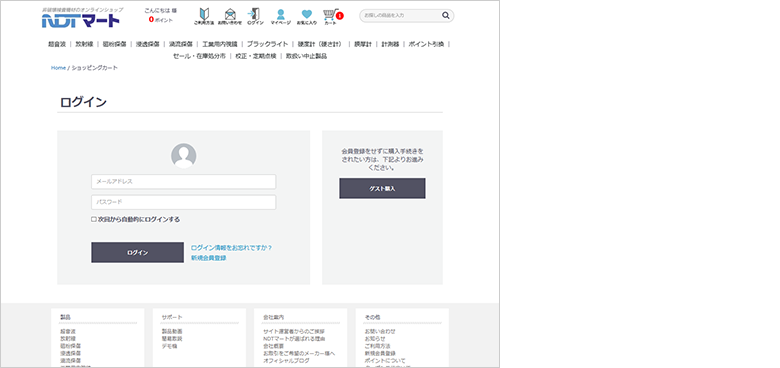Open 製品動画 footer link
Screen dimensions: 780x368
coord(172,331)
